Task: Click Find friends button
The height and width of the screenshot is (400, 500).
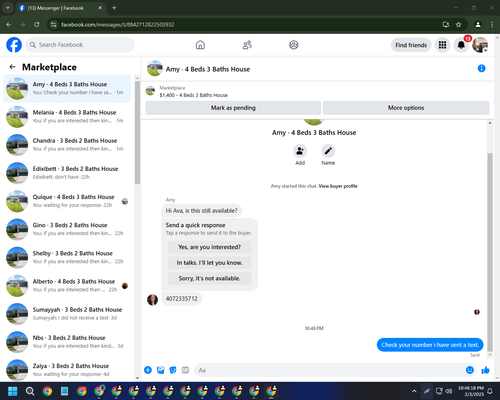Action: pyautogui.click(x=411, y=45)
